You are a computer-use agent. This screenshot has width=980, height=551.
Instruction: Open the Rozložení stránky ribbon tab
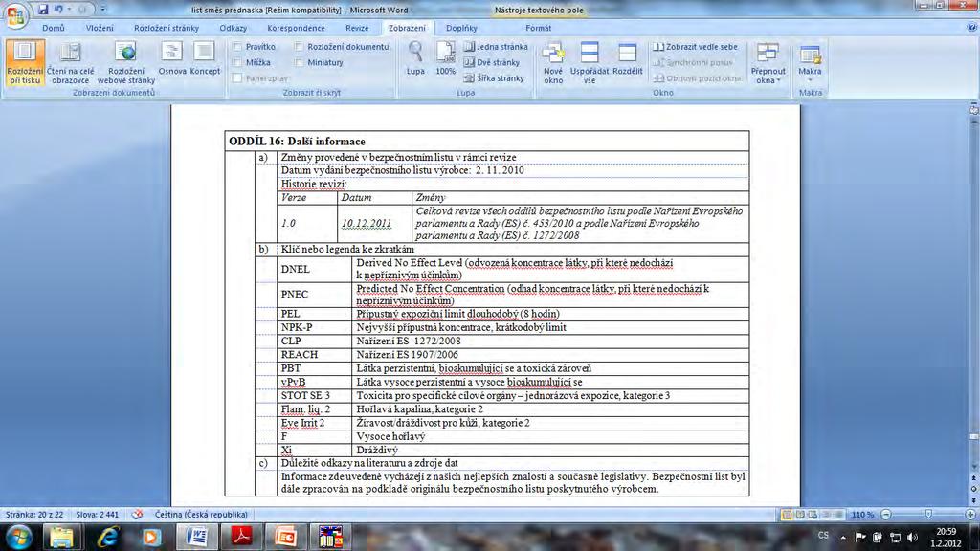point(167,28)
